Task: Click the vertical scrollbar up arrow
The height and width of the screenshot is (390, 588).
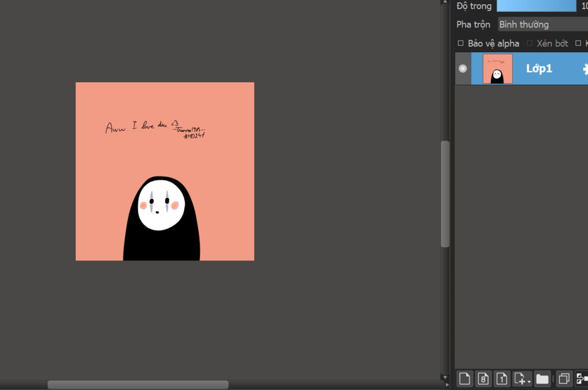Action: [x=445, y=2]
